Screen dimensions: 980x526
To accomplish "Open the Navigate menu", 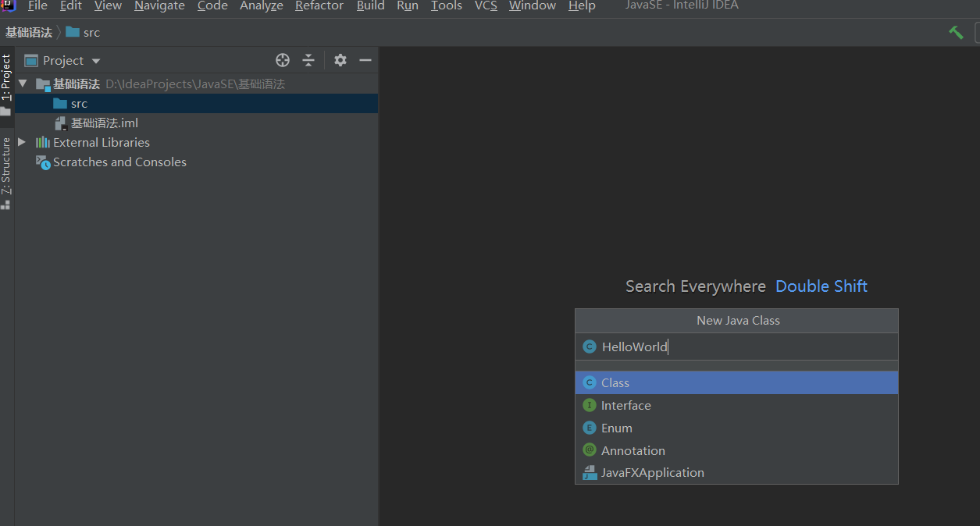I will [x=160, y=6].
